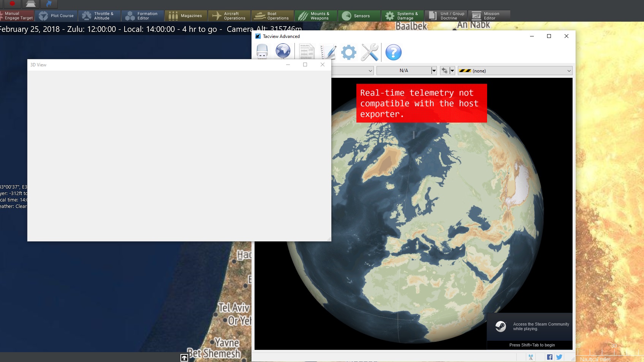This screenshot has width=644, height=362.
Task: Click the Tacview Advanced app icon in title bar
Action: [258, 36]
